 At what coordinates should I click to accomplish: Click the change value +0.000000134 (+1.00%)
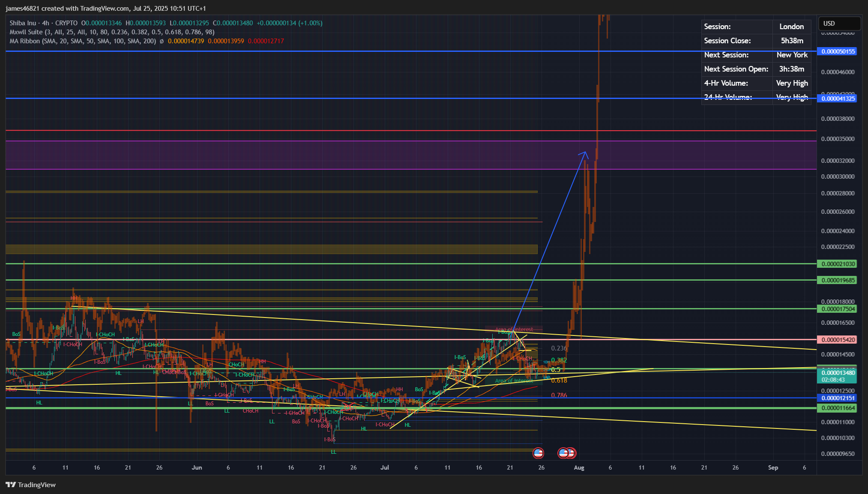coord(290,23)
